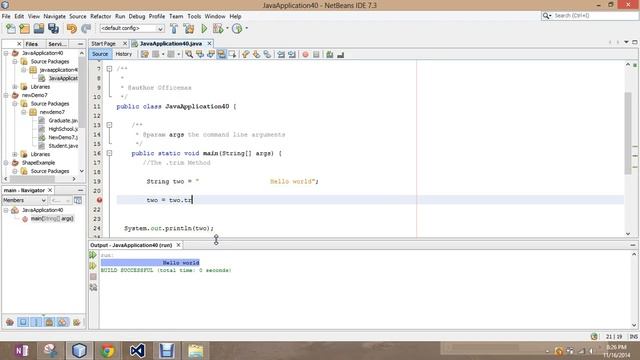640x360 pixels.
Task: Click the Last Edit icon in editor toolbar
Action: [144, 54]
